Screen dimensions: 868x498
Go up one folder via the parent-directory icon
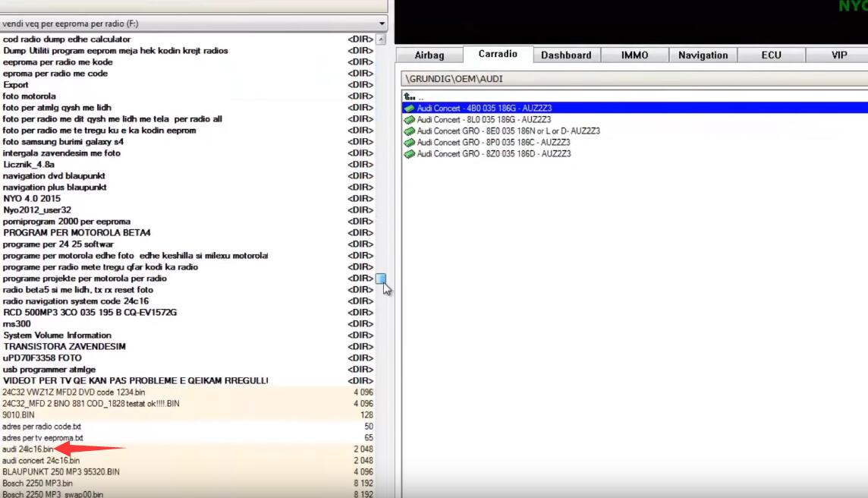pos(409,96)
